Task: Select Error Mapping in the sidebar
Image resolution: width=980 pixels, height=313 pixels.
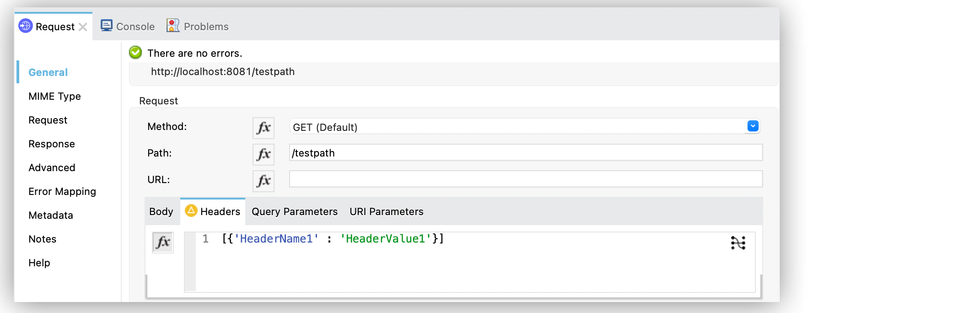Action: (62, 191)
